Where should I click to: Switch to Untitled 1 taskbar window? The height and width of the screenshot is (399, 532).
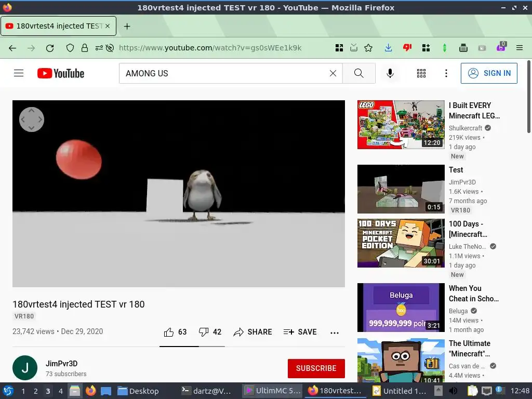[x=400, y=391]
